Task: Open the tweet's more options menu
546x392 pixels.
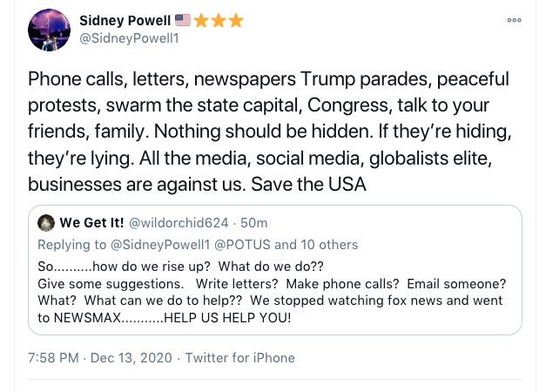Action: [x=514, y=21]
